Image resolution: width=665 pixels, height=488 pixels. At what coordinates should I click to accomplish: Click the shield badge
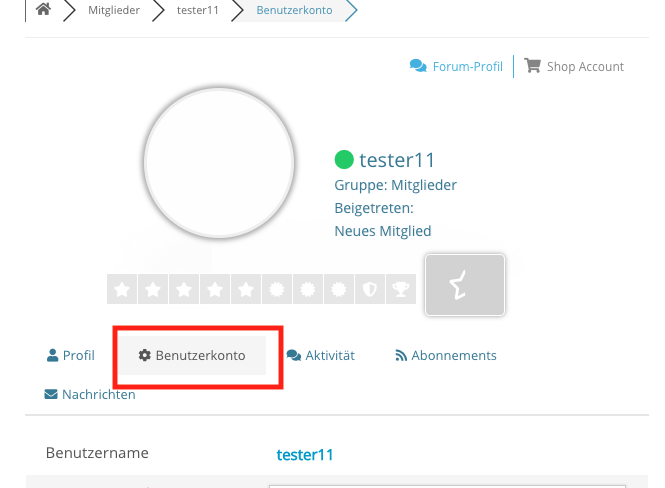[x=370, y=289]
